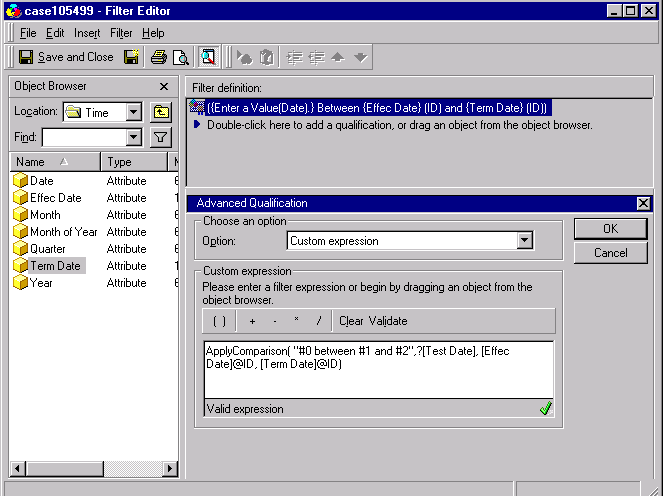Toggle the Object Browser toolbar icon

tap(208, 57)
